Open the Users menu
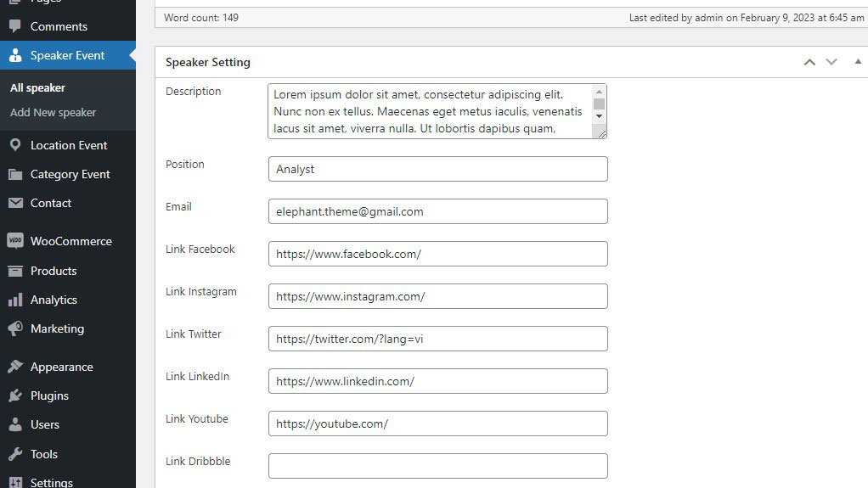This screenshot has width=868, height=488. click(45, 424)
